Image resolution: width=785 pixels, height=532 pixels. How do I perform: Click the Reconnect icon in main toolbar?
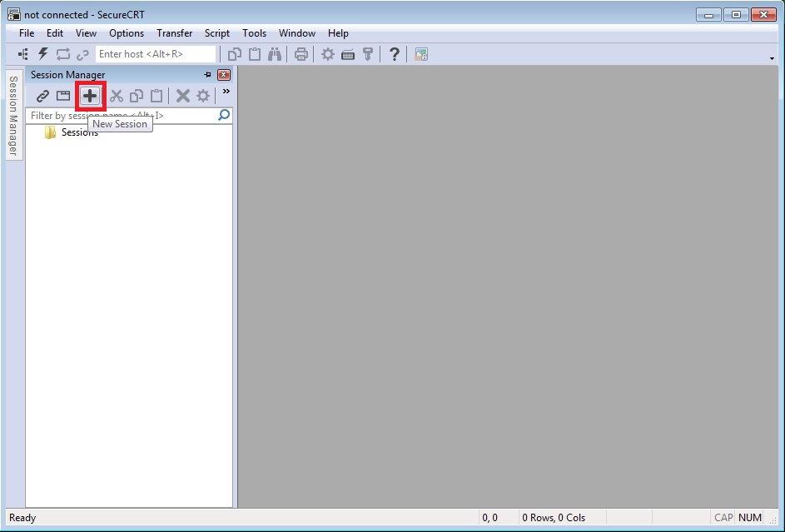[x=63, y=54]
